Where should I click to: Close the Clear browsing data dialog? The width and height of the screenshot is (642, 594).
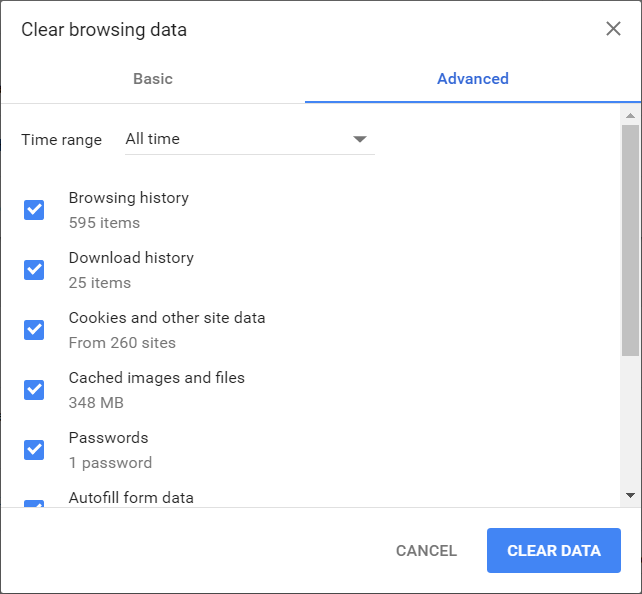(613, 29)
